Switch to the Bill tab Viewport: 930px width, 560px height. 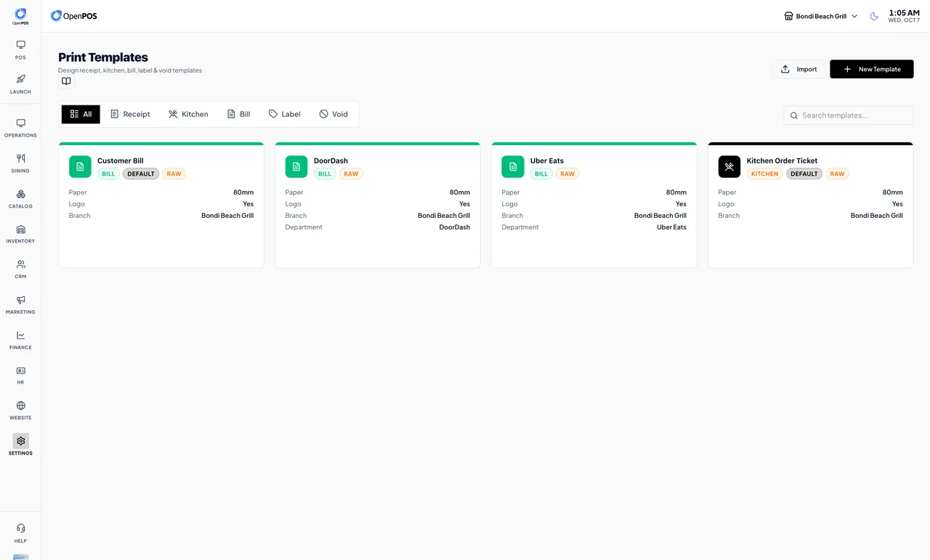point(238,114)
